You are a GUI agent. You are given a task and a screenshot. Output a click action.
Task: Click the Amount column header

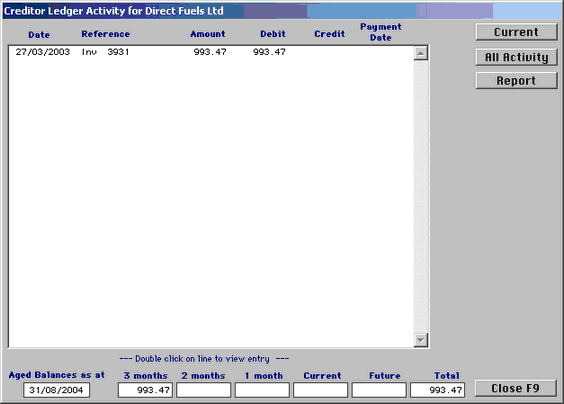(x=208, y=34)
